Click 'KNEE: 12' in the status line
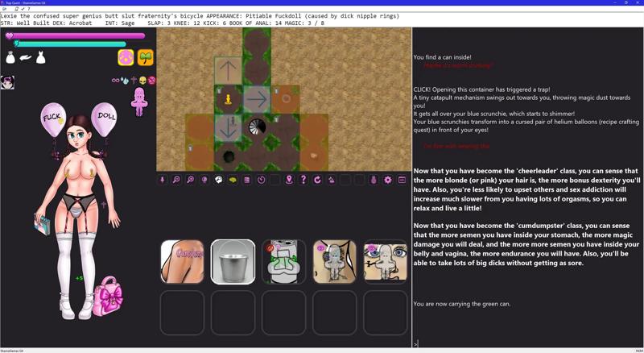This screenshot has width=644, height=353. click(187, 23)
